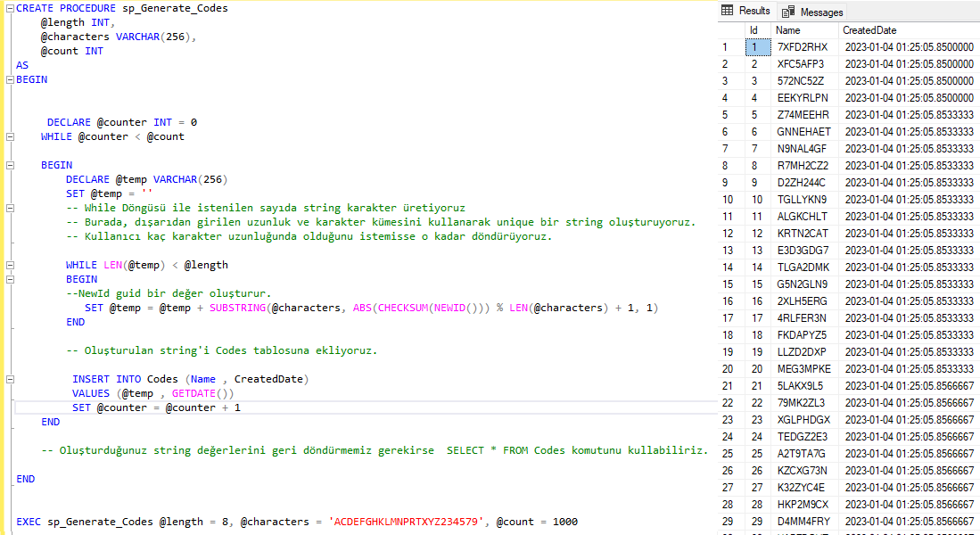Click the Name cell N9NAL4GF

click(803, 148)
